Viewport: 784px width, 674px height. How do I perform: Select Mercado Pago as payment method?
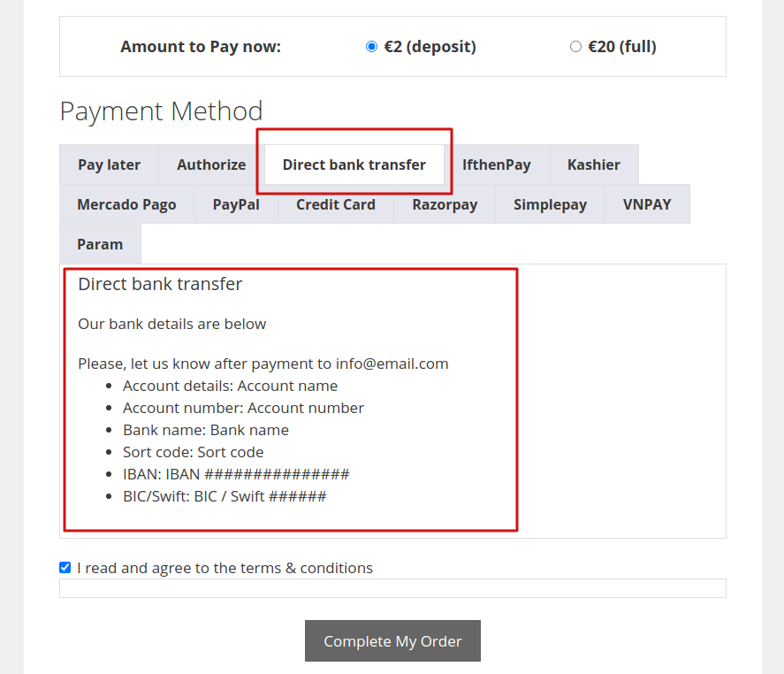(x=126, y=203)
